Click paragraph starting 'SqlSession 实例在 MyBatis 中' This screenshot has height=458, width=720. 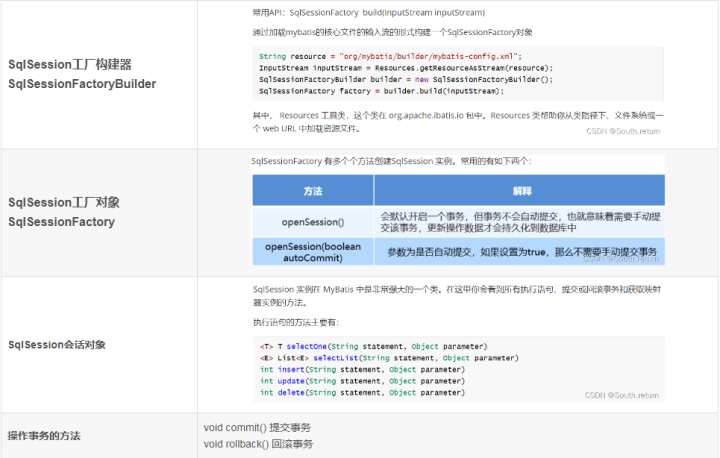(457, 296)
